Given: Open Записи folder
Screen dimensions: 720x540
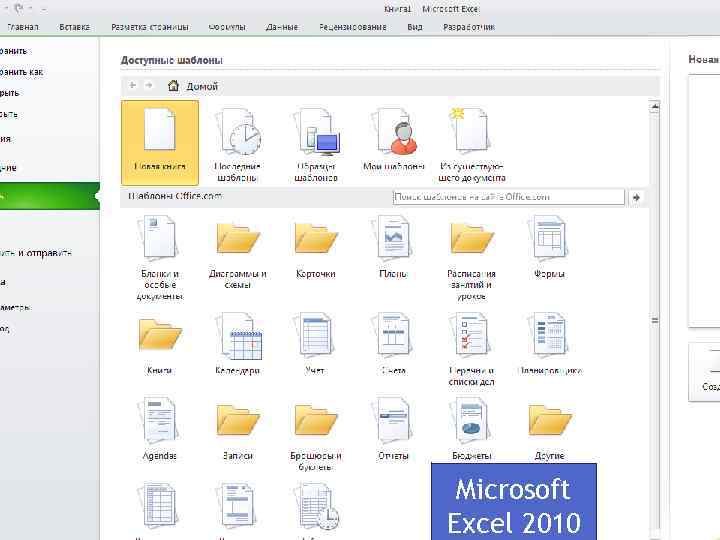Looking at the screenshot, I should [x=238, y=431].
